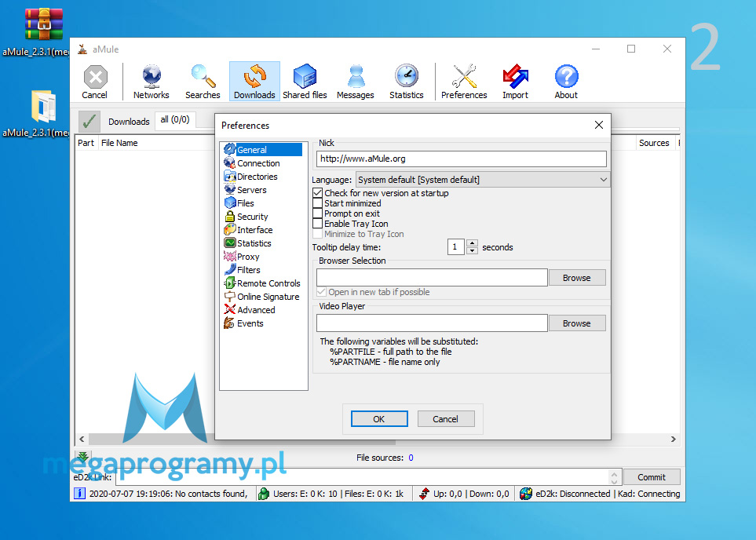This screenshot has height=540, width=756.
Task: Click the Cancel toolbar icon in aMule
Action: tap(95, 82)
